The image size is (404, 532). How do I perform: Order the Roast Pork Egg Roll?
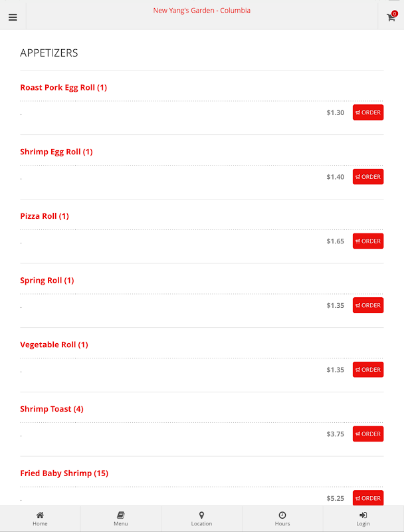[x=368, y=112]
